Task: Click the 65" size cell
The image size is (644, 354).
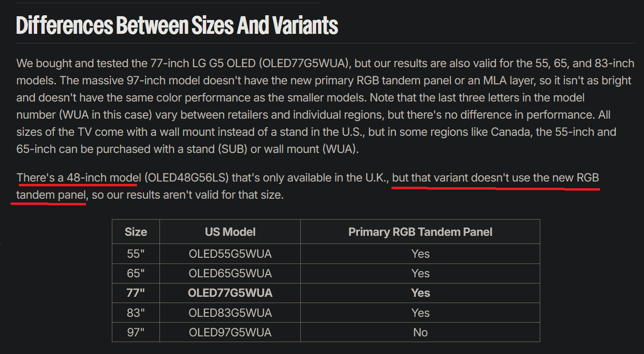Action: 136,273
